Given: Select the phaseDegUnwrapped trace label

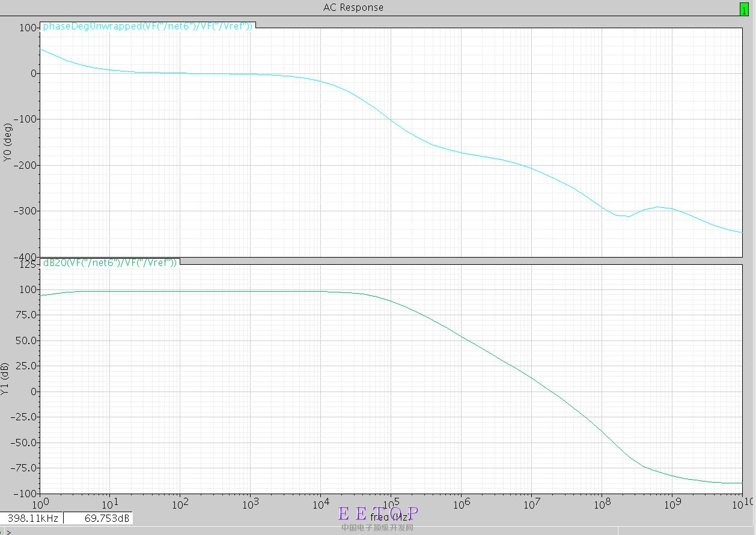Looking at the screenshot, I should pyautogui.click(x=147, y=26).
